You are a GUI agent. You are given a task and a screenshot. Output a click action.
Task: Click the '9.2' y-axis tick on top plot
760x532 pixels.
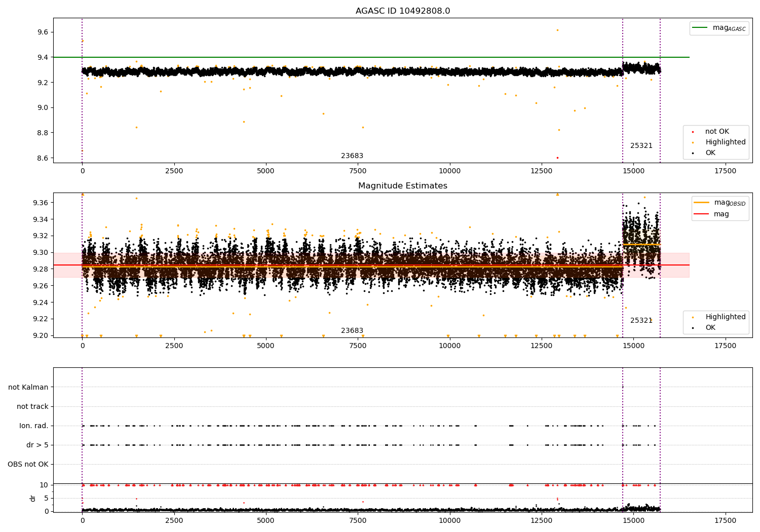coord(43,83)
